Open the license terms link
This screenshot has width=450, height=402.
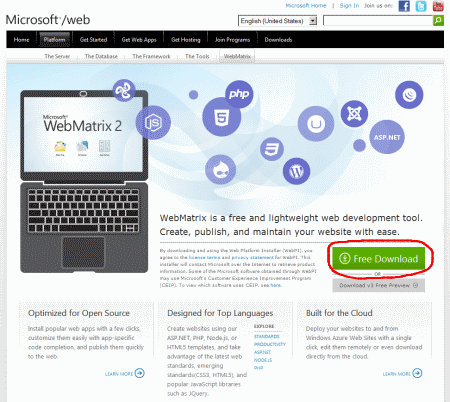tap(204, 257)
